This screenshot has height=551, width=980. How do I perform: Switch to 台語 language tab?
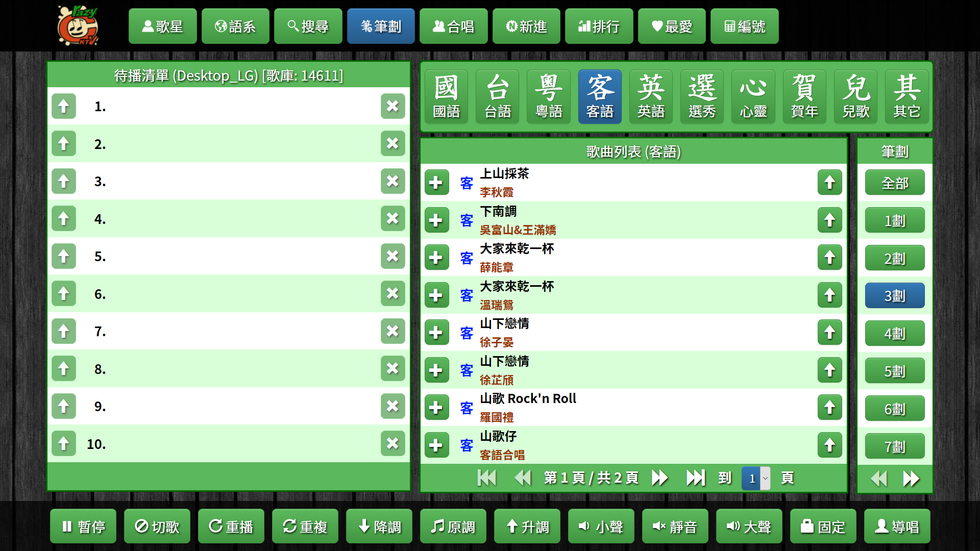[498, 97]
